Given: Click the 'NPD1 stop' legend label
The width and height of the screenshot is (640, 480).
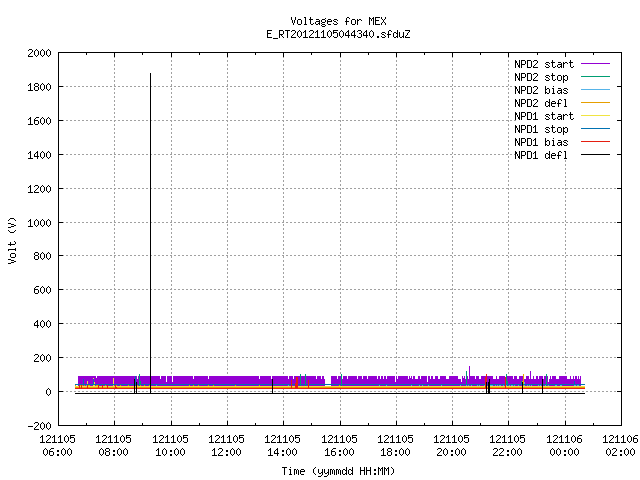Looking at the screenshot, I should point(541,129).
